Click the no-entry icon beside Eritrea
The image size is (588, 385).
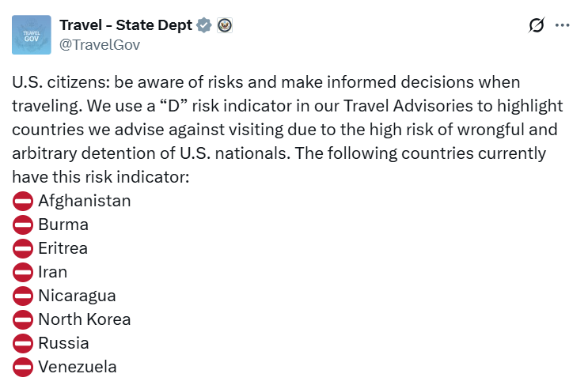coord(23,248)
